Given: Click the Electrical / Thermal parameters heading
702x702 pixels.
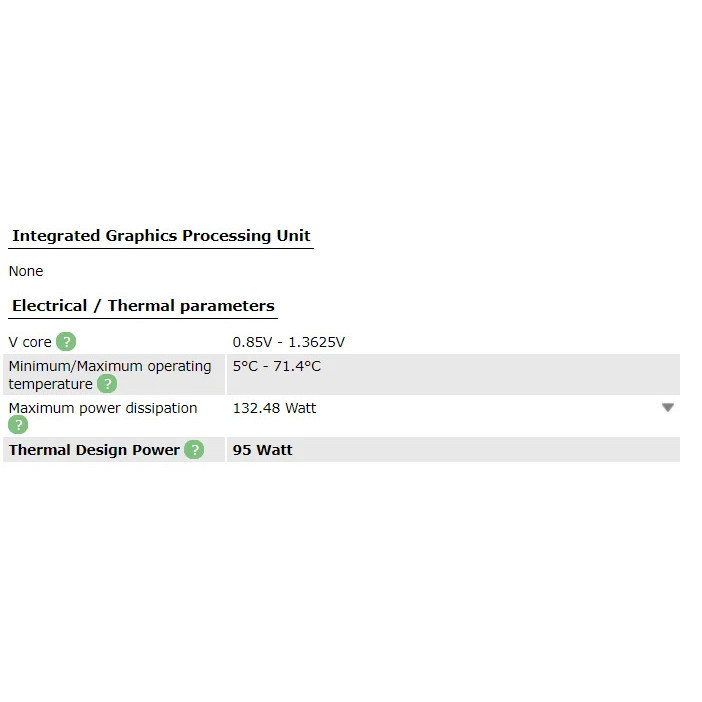Looking at the screenshot, I should coord(143,306).
